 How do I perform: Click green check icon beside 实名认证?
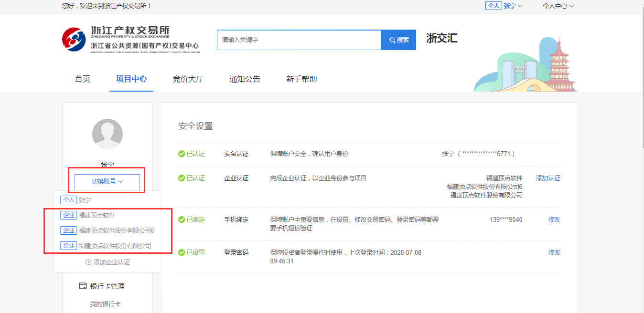point(182,154)
